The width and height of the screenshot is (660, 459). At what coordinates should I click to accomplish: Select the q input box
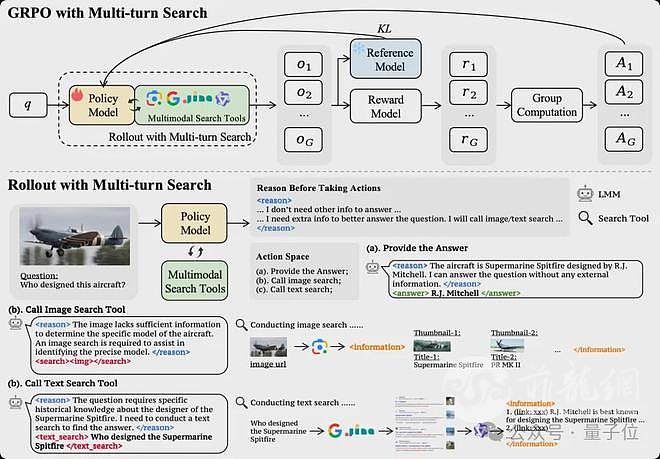[28, 105]
